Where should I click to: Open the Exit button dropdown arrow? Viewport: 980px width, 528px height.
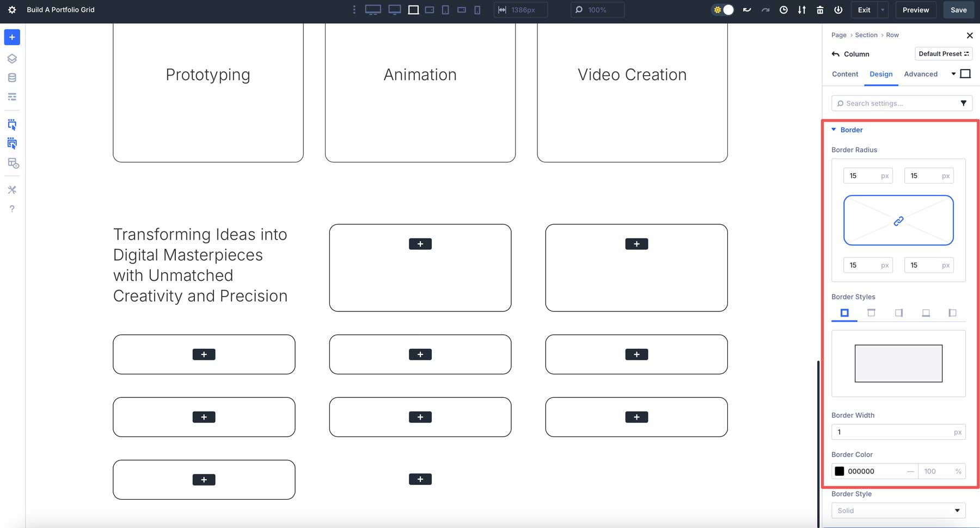pyautogui.click(x=883, y=10)
